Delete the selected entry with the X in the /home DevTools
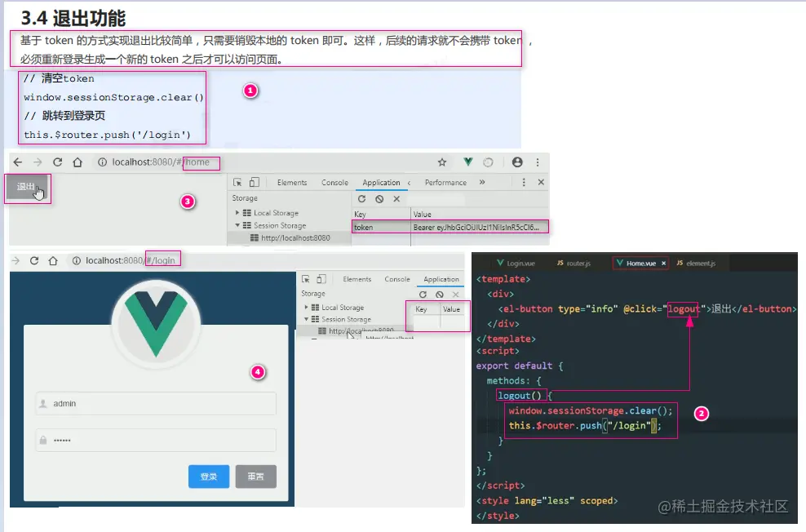 point(396,199)
